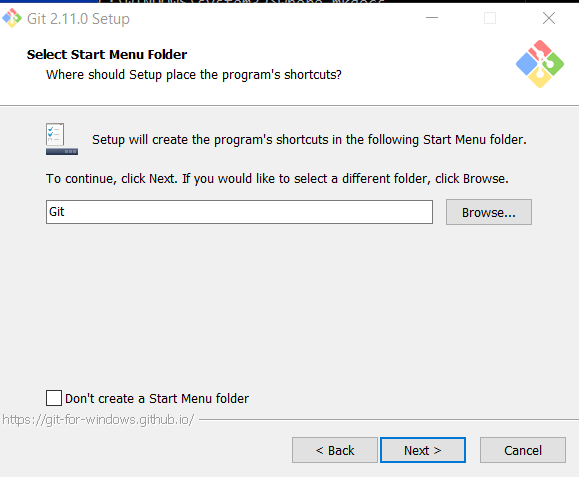The height and width of the screenshot is (477, 579).
Task: Open the Browse... folder dialog
Action: (x=489, y=212)
